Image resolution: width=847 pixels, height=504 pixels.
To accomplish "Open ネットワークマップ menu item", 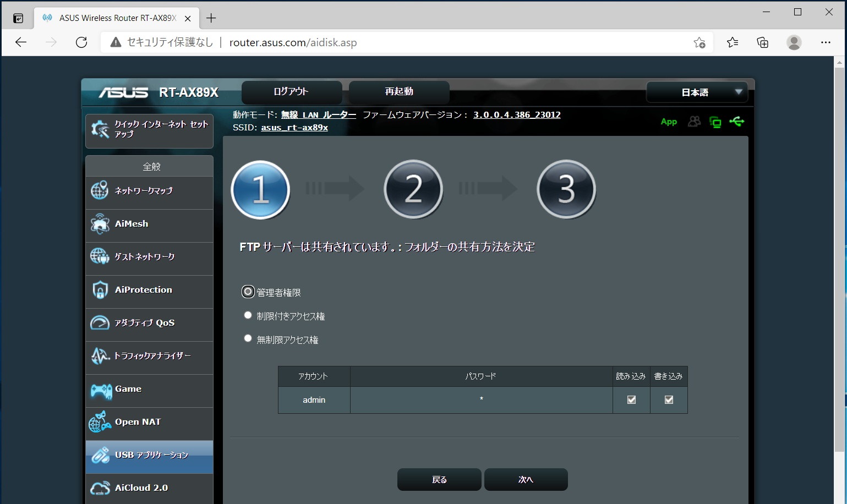I will pyautogui.click(x=149, y=193).
